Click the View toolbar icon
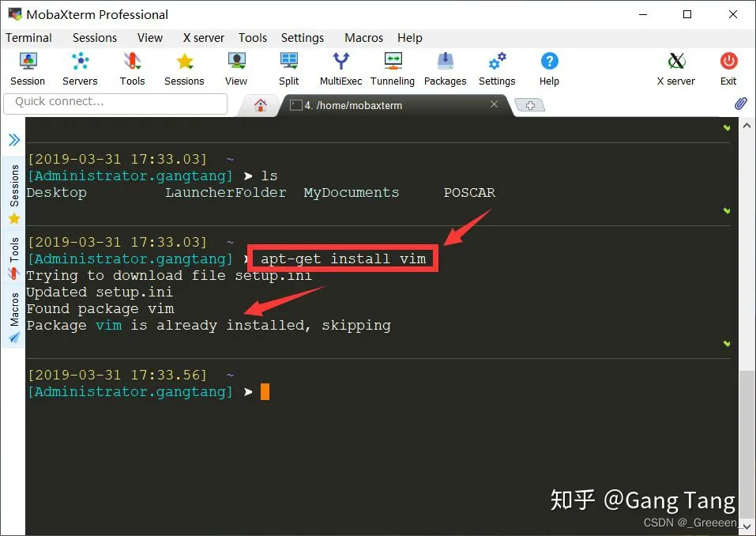 tap(236, 69)
